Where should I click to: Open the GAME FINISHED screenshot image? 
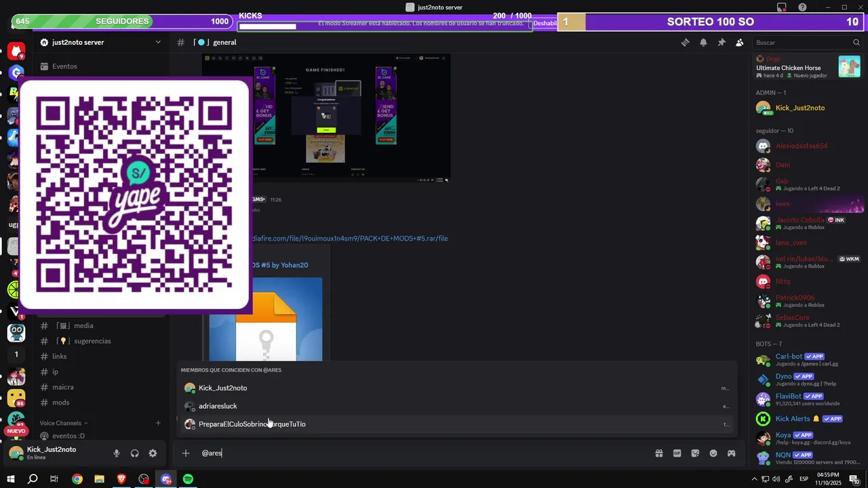326,118
